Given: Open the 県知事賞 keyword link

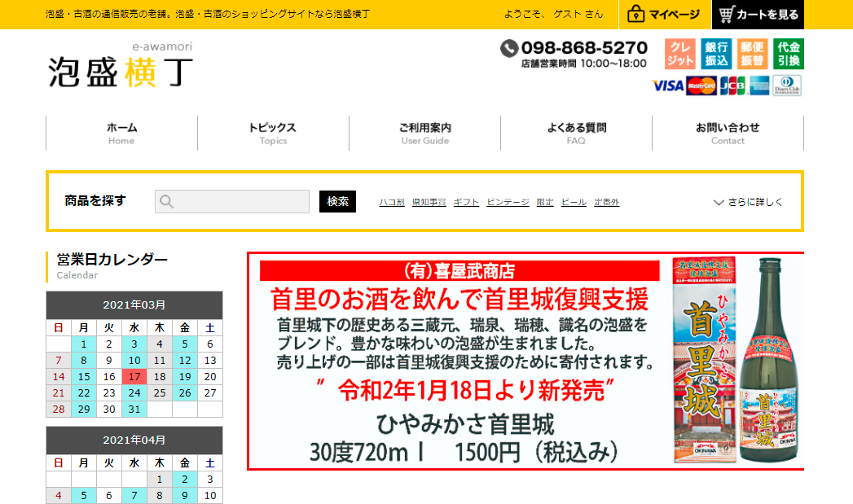Looking at the screenshot, I should [429, 202].
